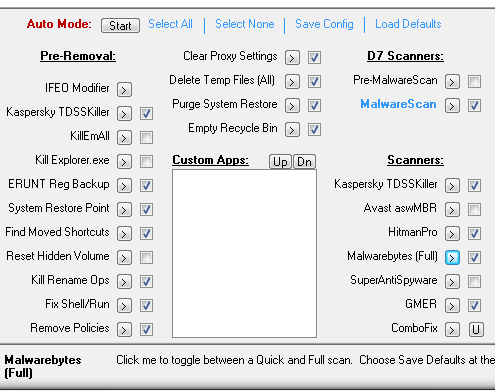Image resolution: width=495 pixels, height=391 pixels.
Task: Run IFEO Modifier with its arrow button
Action: [x=124, y=90]
